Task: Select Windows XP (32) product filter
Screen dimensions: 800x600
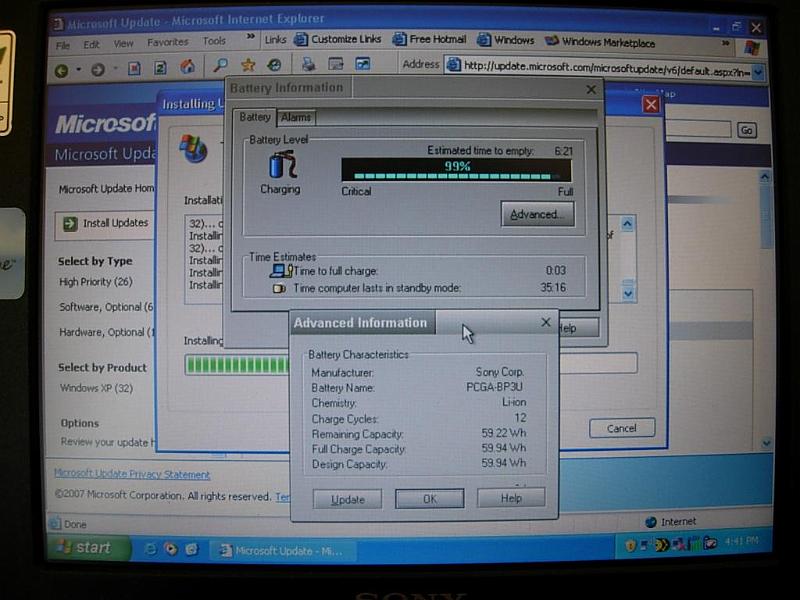Action: point(96,388)
